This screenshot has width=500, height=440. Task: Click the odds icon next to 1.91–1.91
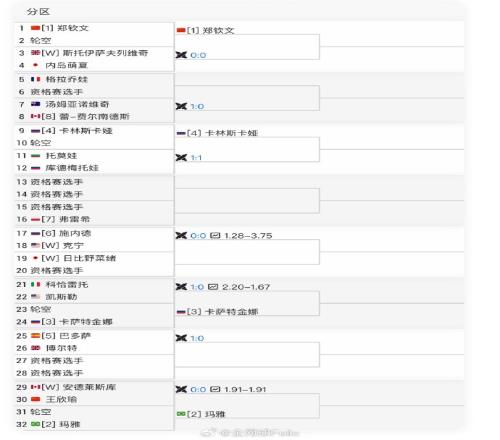tap(215, 389)
